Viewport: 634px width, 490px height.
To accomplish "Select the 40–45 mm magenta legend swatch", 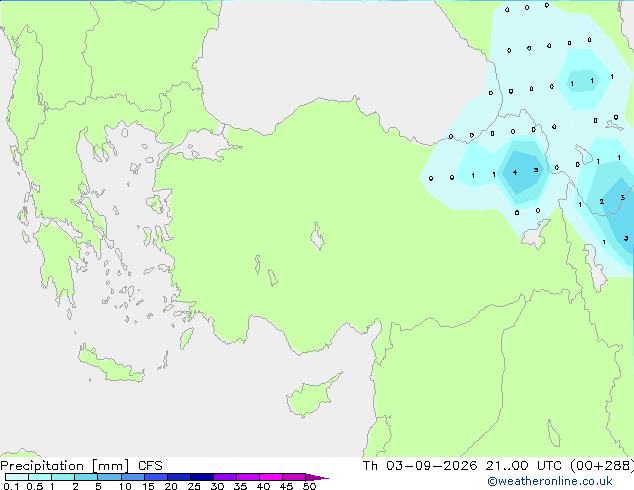I will [x=271, y=477].
